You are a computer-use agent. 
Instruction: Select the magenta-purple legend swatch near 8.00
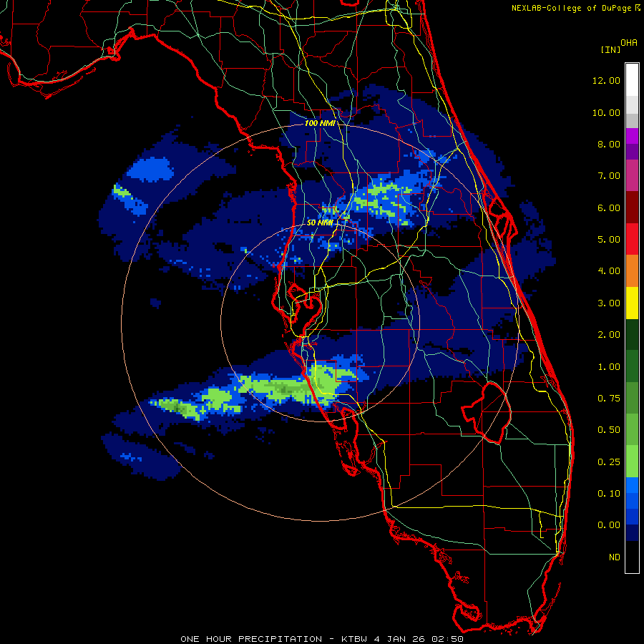[x=632, y=137]
